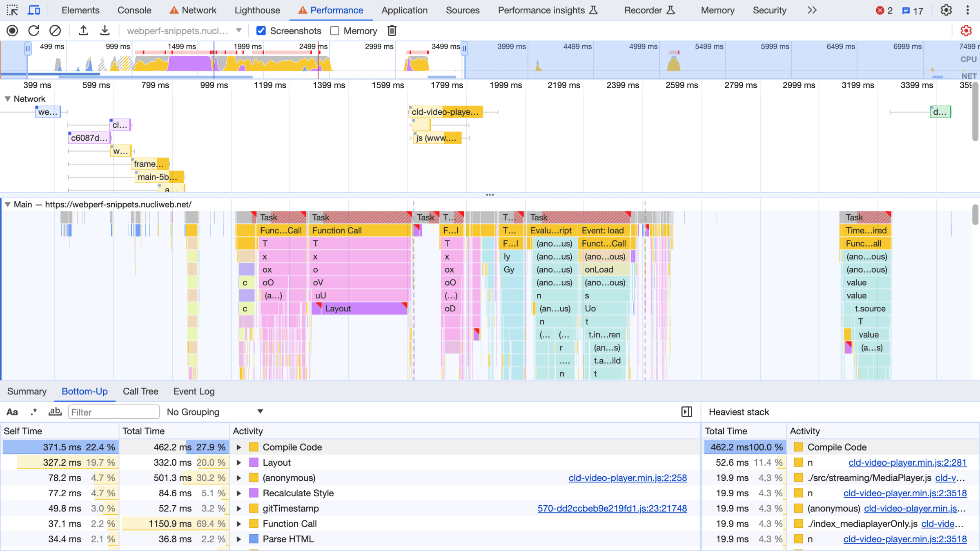This screenshot has width=980, height=551.
Task: Hide the heaviest stack sidebar
Action: pyautogui.click(x=686, y=412)
